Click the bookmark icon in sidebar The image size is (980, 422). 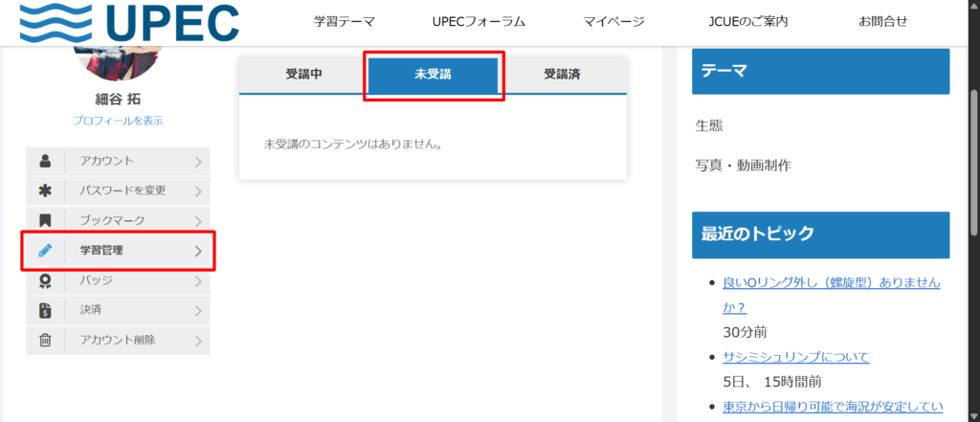click(x=45, y=221)
